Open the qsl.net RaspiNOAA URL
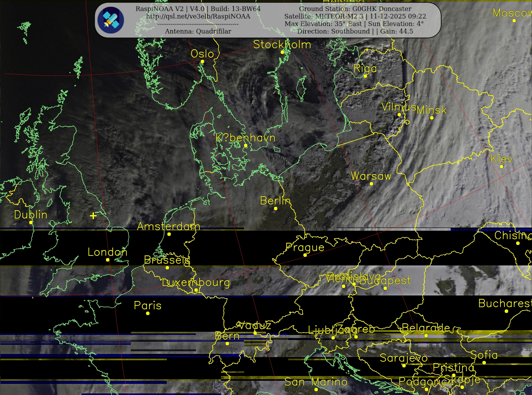The image size is (532, 395). tap(198, 16)
